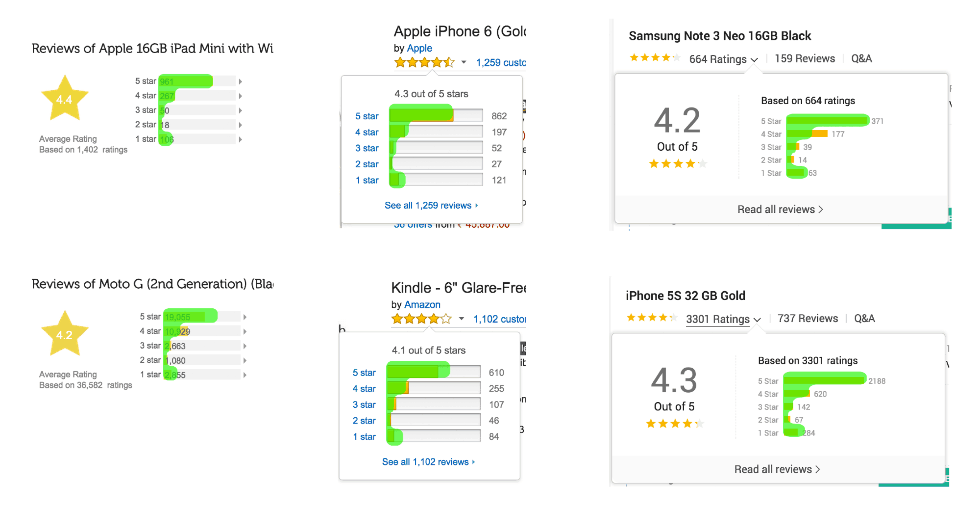Click the 159 Reviews count for Samsung Note 3
Screen dimensions: 980x511
coord(805,58)
